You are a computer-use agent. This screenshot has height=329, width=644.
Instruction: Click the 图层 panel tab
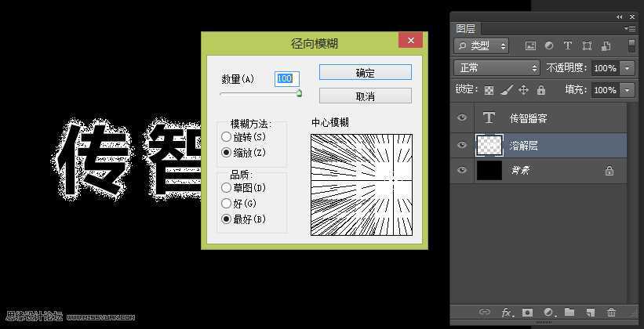click(466, 28)
